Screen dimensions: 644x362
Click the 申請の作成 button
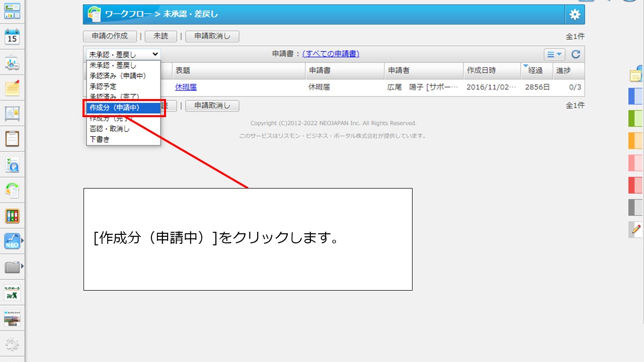(x=110, y=36)
